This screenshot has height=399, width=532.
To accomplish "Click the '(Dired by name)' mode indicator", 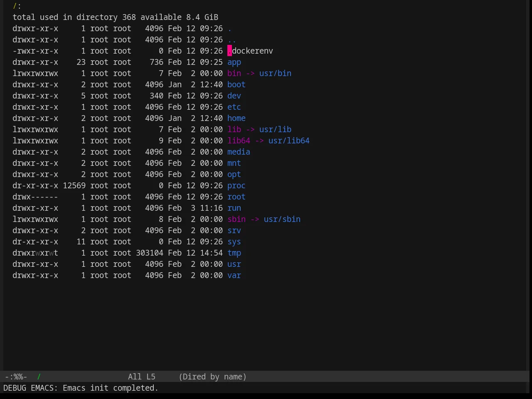I will tap(212, 377).
